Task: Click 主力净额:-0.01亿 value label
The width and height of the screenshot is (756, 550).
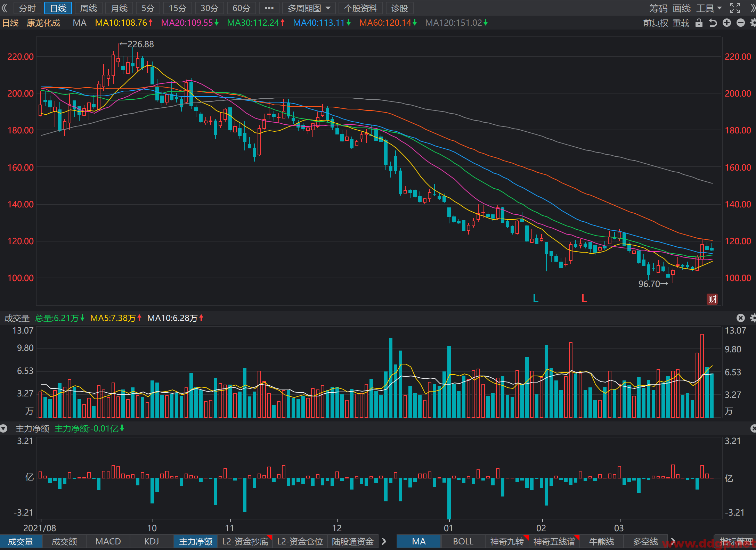Action: point(89,428)
